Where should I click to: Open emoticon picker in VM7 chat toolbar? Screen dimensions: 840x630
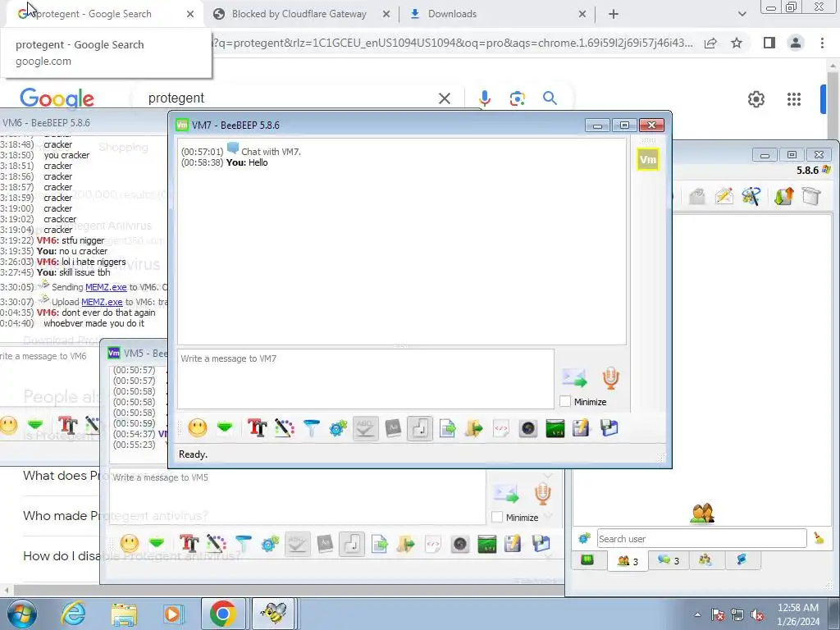coord(197,428)
